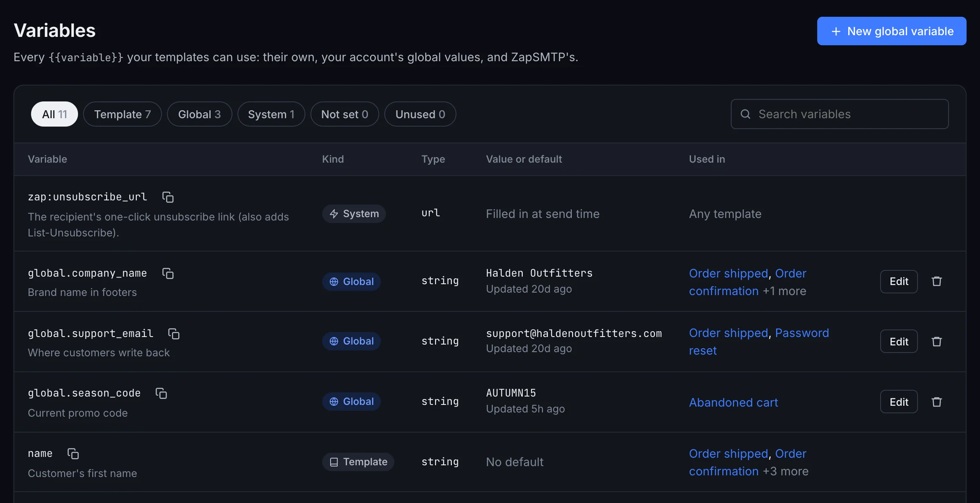Delete the global.season_code variable
This screenshot has width=980, height=503.
click(937, 402)
